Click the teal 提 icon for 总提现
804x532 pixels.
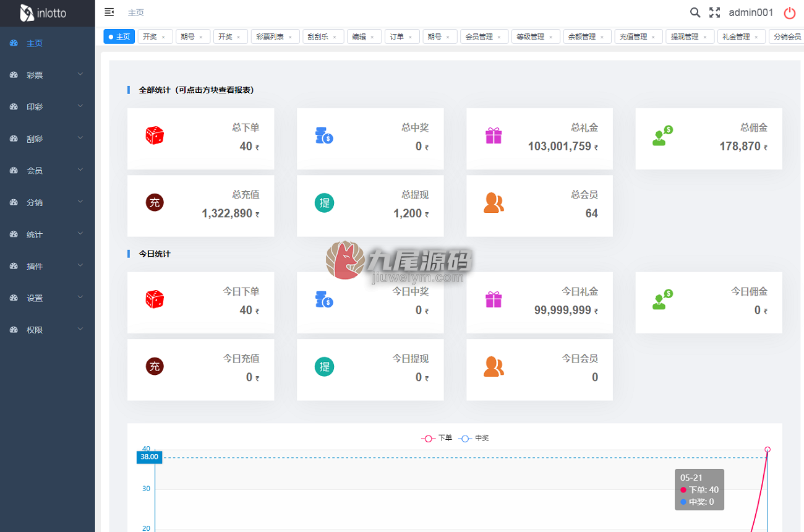tap(324, 202)
